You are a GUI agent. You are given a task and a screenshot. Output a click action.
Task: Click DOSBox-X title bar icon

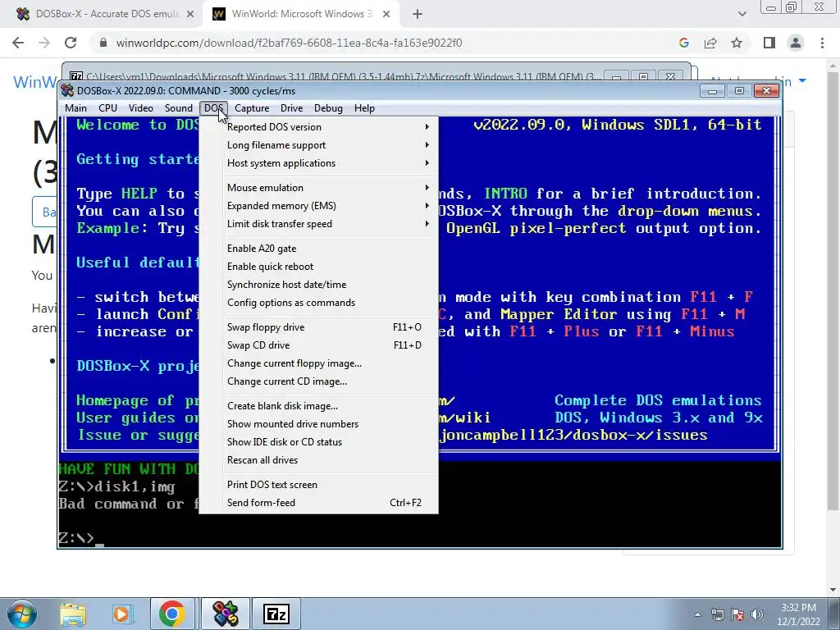pos(67,91)
